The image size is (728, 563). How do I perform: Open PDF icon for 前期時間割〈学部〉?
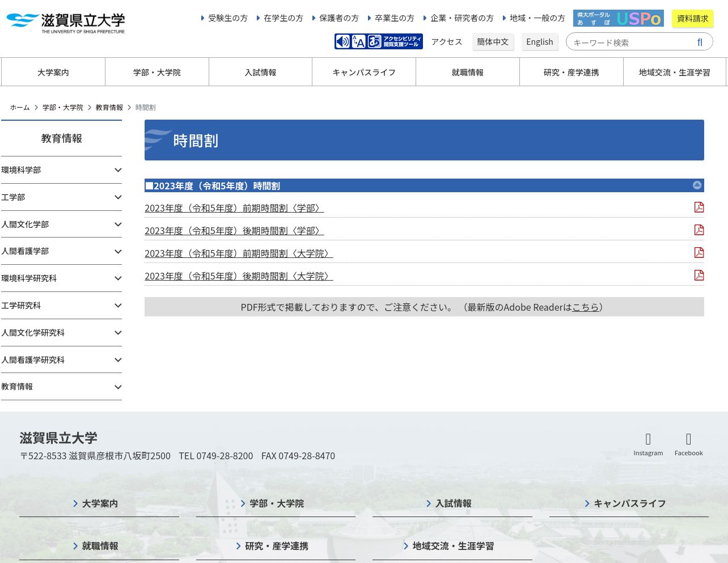point(699,207)
